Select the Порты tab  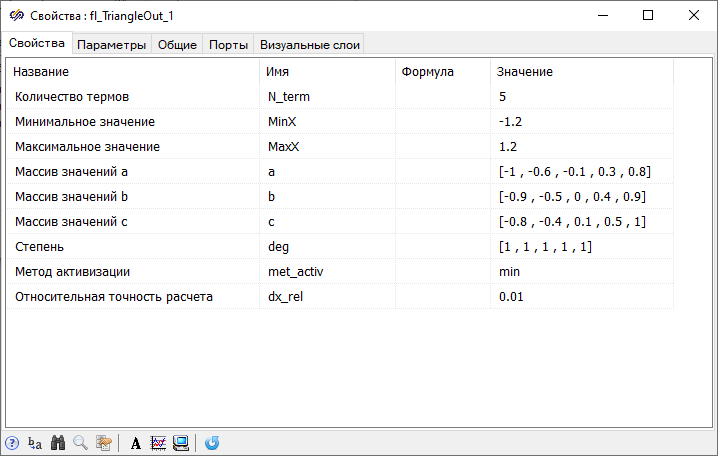pyautogui.click(x=229, y=45)
